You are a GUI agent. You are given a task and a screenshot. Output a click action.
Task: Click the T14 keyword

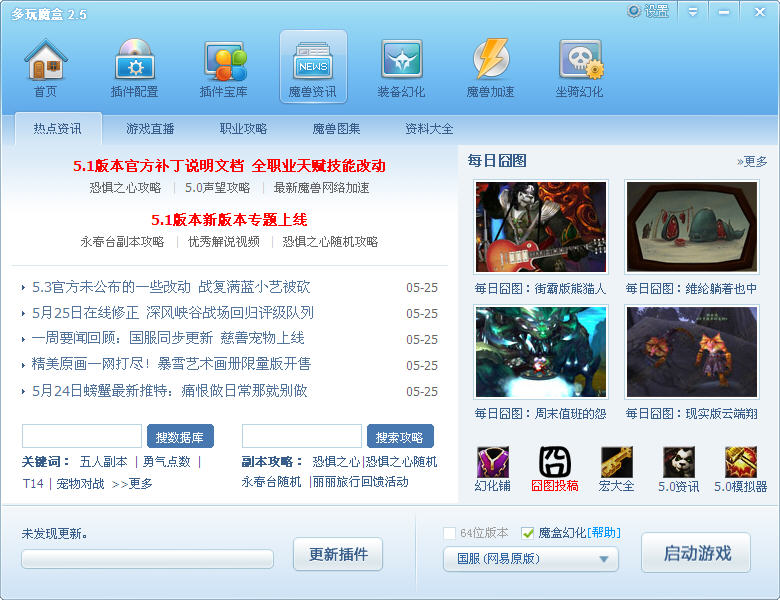point(33,484)
